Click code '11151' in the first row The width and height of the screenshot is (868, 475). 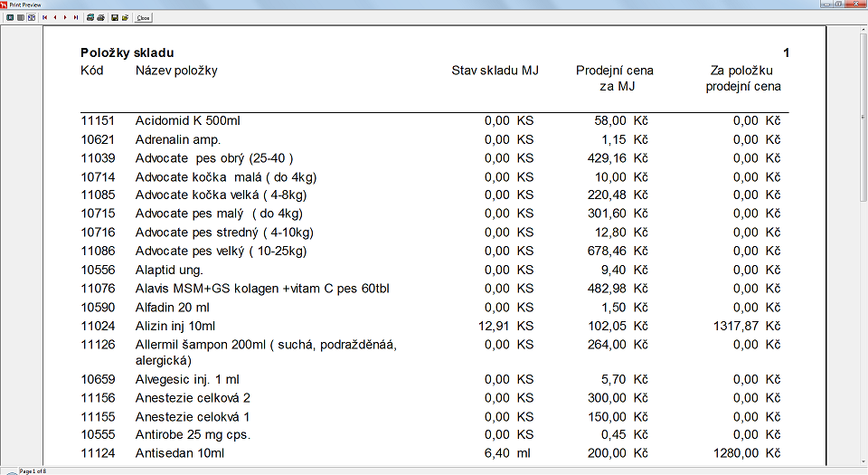98,120
